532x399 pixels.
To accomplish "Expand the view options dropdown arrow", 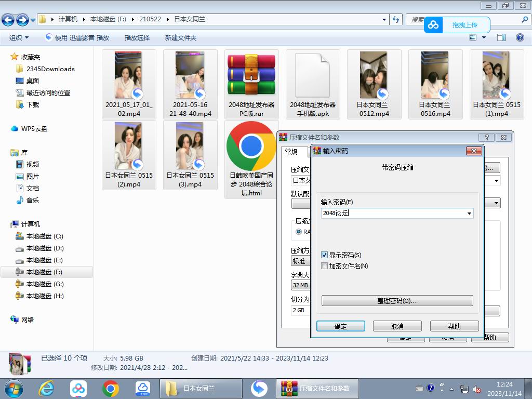I will coord(484,37).
